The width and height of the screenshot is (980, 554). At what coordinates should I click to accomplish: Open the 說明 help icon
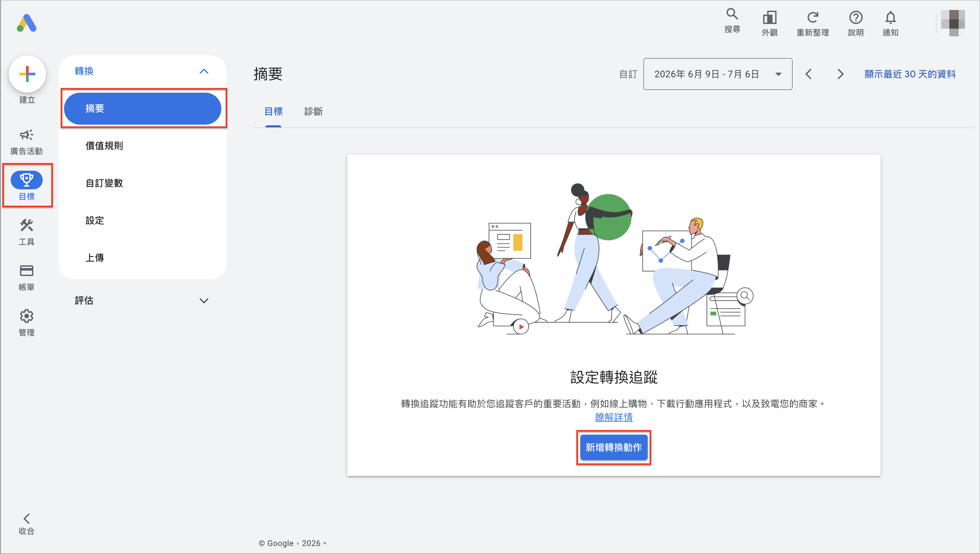[x=856, y=18]
